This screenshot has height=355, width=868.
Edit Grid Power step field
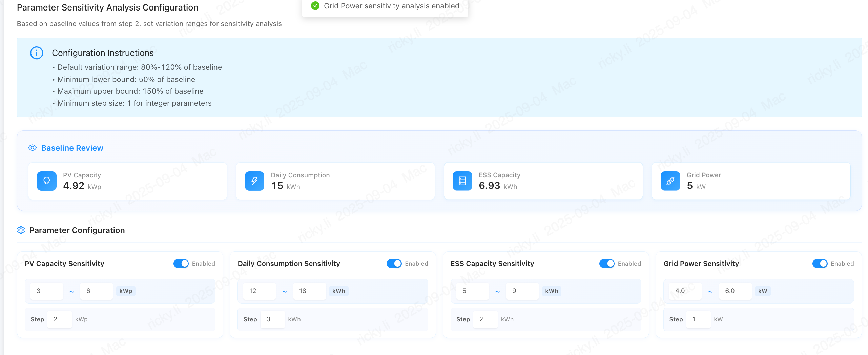(x=699, y=319)
